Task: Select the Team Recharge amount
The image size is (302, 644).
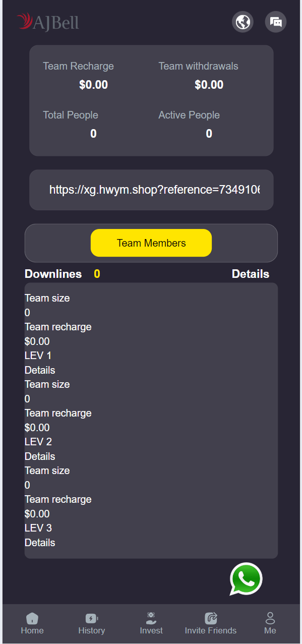Action: point(93,85)
